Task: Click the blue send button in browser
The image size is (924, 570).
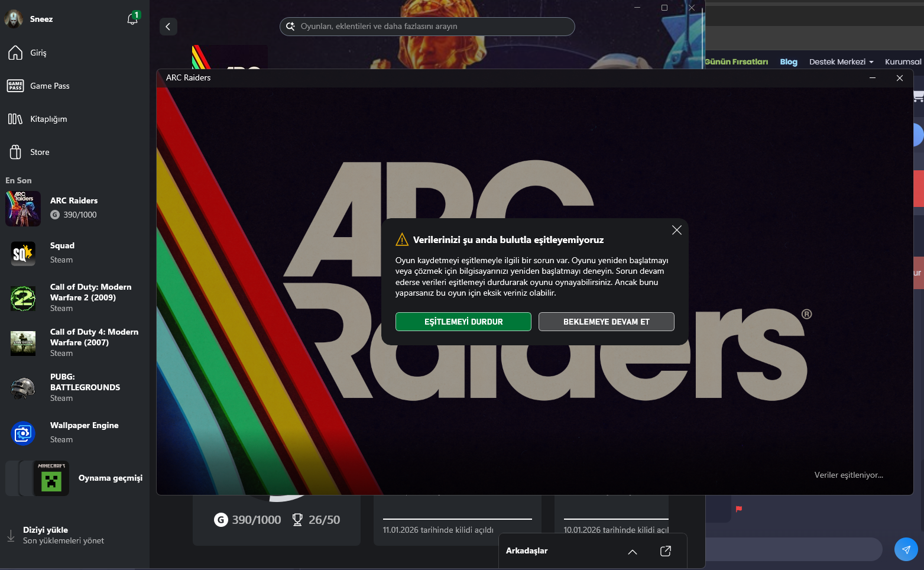Action: (906, 549)
